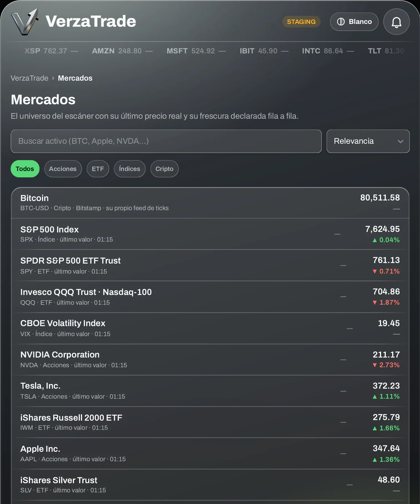Click the AMZN ticker quote
This screenshot has width=420, height=504.
pyautogui.click(x=122, y=51)
